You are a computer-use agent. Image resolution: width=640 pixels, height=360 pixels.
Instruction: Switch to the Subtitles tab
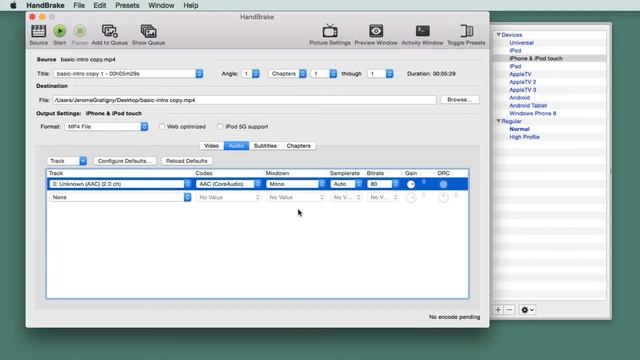pyautogui.click(x=265, y=146)
